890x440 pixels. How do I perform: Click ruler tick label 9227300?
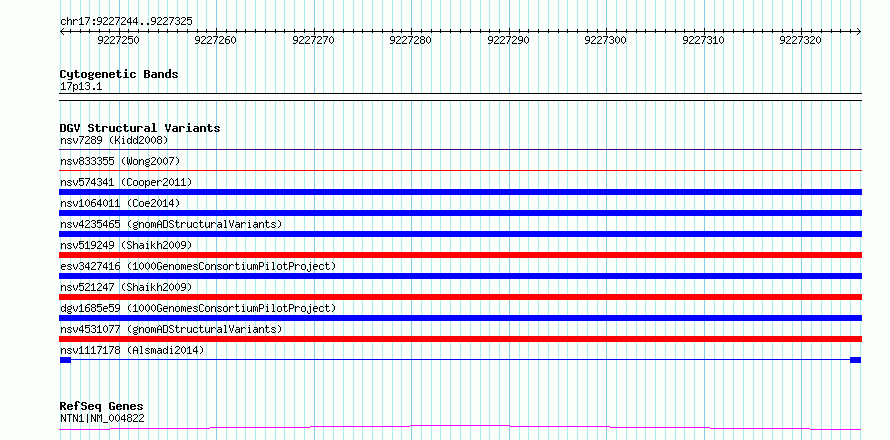coord(606,40)
